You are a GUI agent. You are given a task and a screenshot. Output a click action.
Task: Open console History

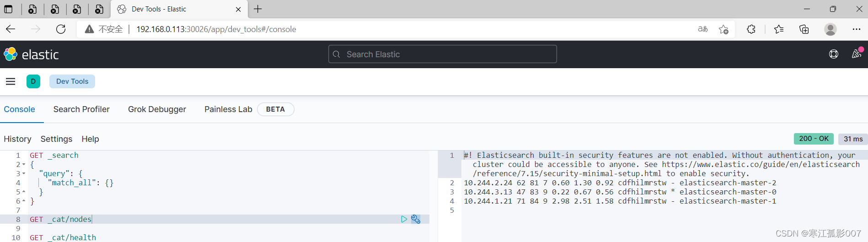[x=17, y=139]
